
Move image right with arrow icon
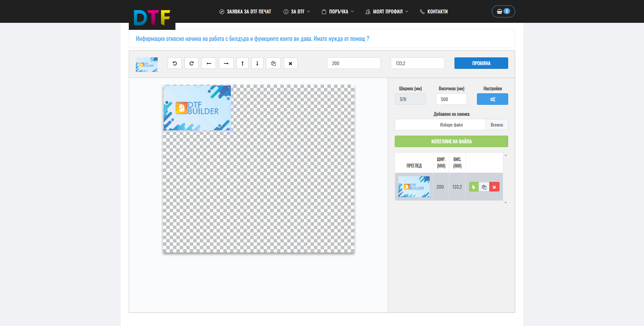pyautogui.click(x=226, y=63)
